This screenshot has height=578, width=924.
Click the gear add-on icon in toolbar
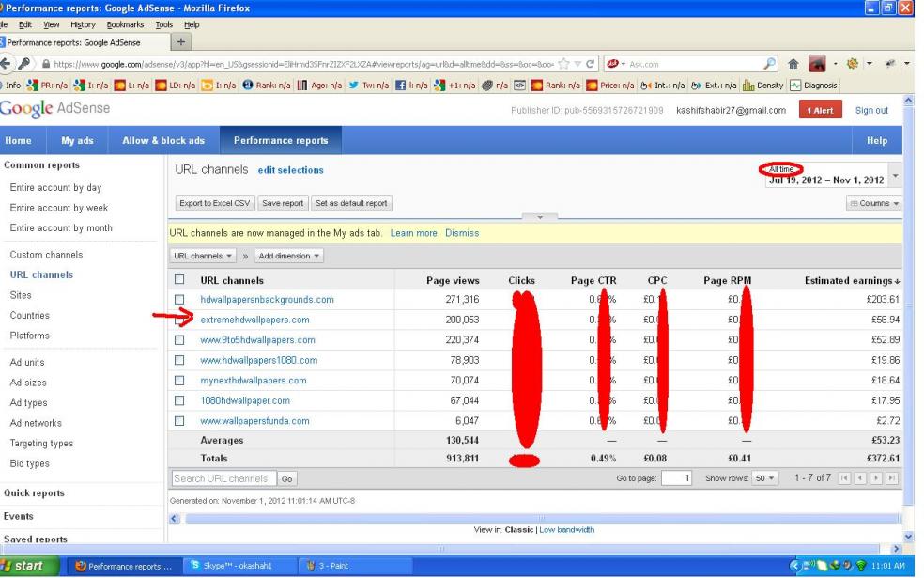pos(852,64)
